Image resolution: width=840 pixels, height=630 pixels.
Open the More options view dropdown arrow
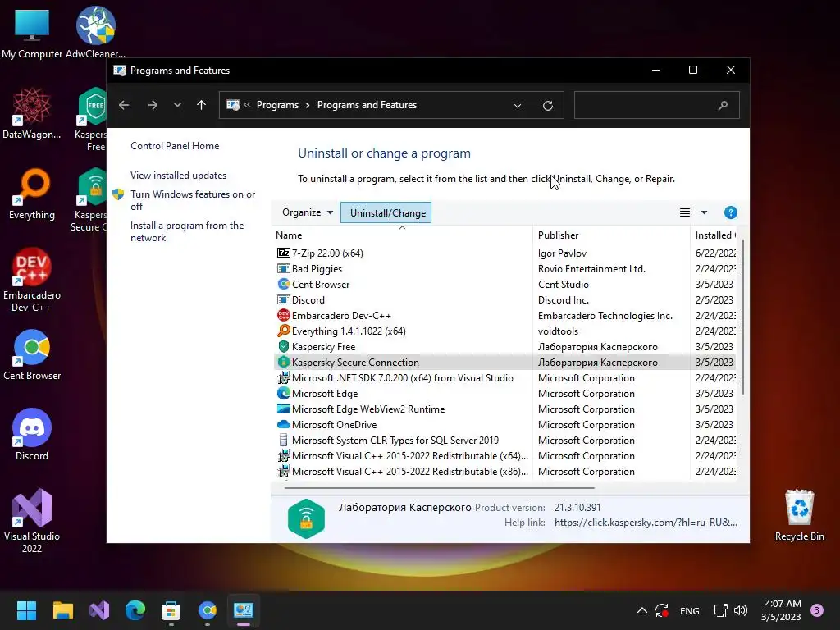704,212
